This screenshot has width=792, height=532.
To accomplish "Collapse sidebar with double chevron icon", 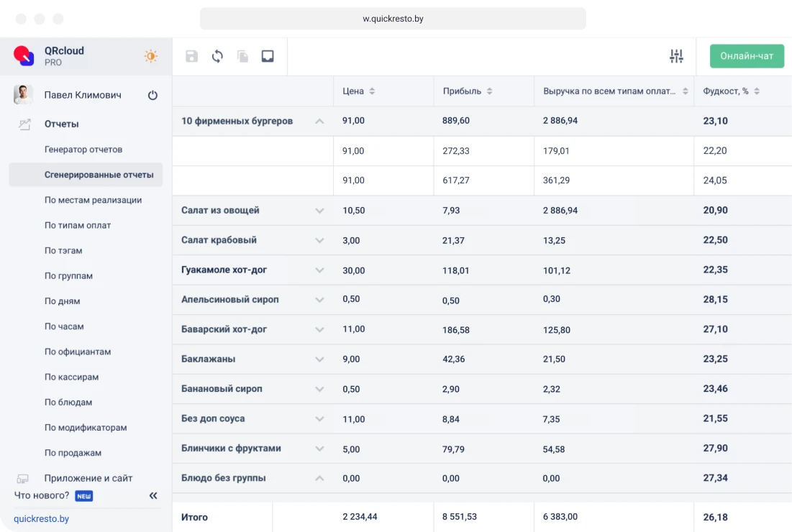I will click(x=153, y=495).
